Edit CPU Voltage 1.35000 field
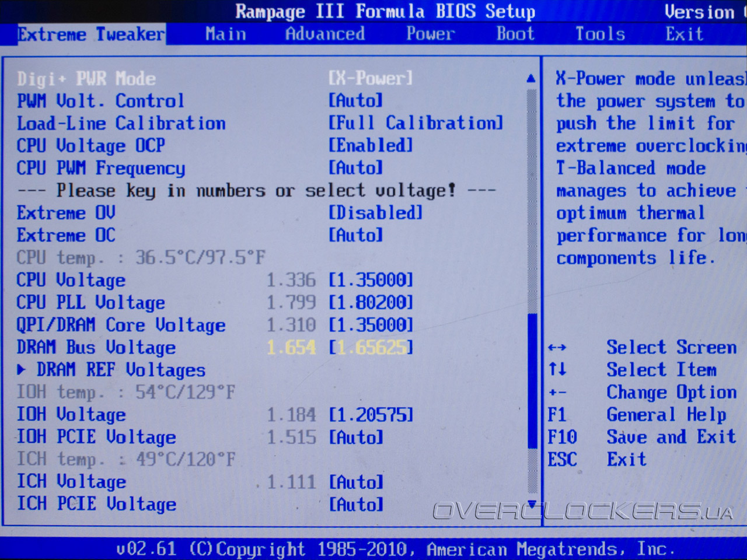The height and width of the screenshot is (560, 747). (x=371, y=281)
